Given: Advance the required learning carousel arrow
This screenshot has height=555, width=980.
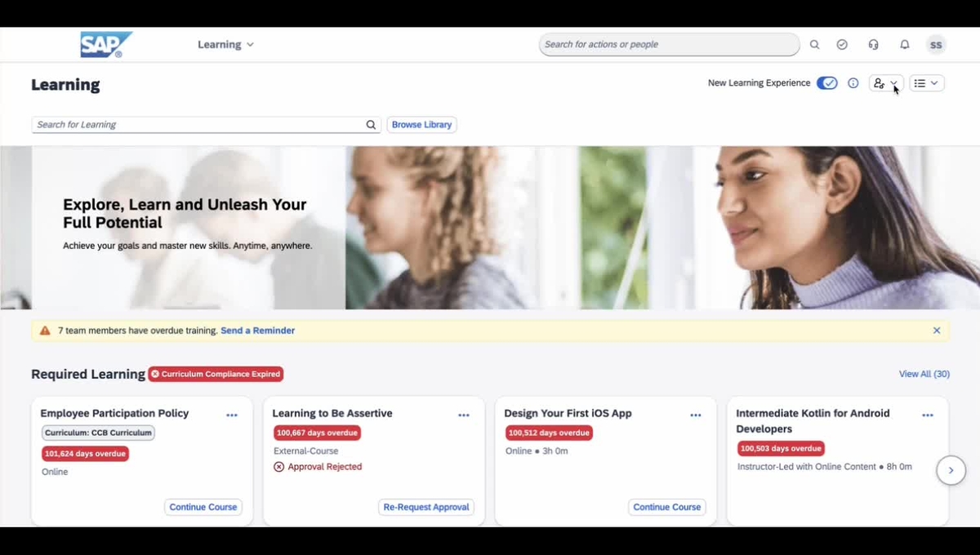Looking at the screenshot, I should 951,470.
